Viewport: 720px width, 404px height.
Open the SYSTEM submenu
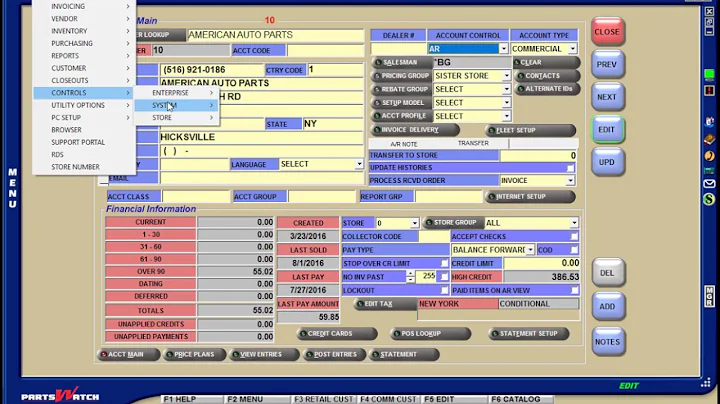pos(177,106)
